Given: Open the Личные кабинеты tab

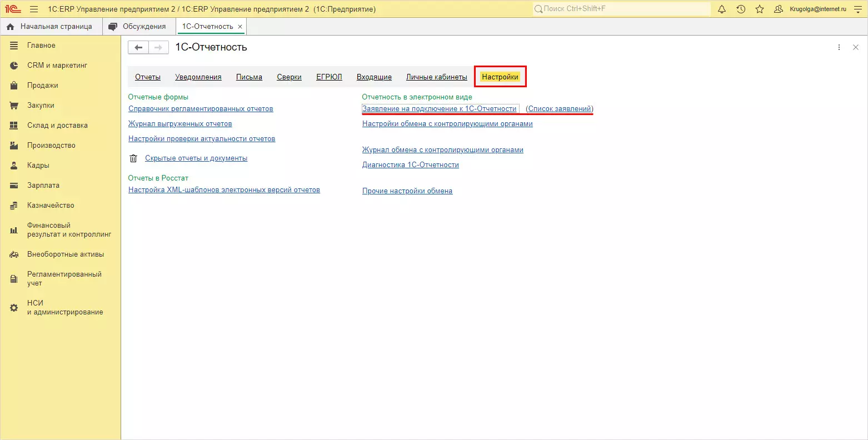Looking at the screenshot, I should pos(437,77).
